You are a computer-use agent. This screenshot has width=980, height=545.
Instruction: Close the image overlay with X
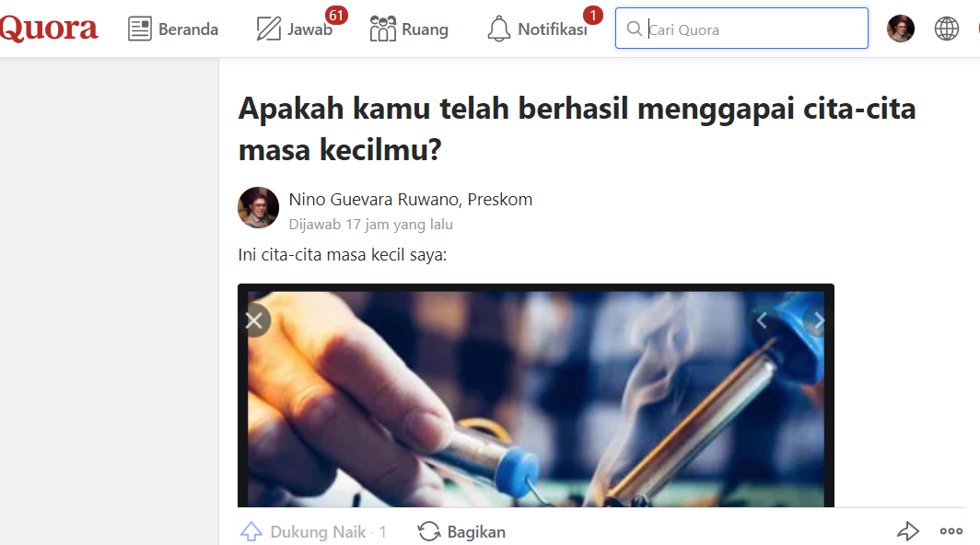[254, 320]
